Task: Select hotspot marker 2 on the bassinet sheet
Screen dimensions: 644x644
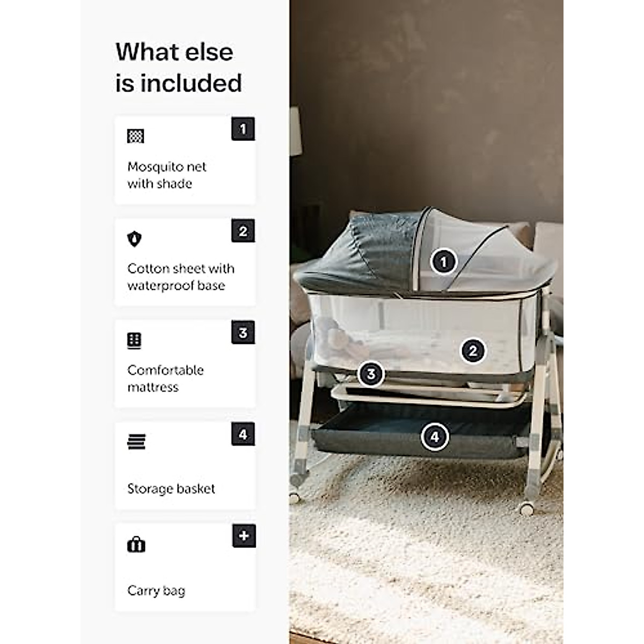Action: click(473, 351)
